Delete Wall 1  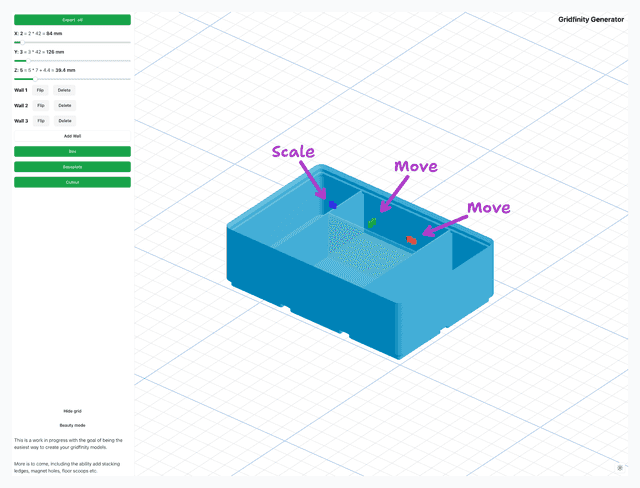pos(64,90)
